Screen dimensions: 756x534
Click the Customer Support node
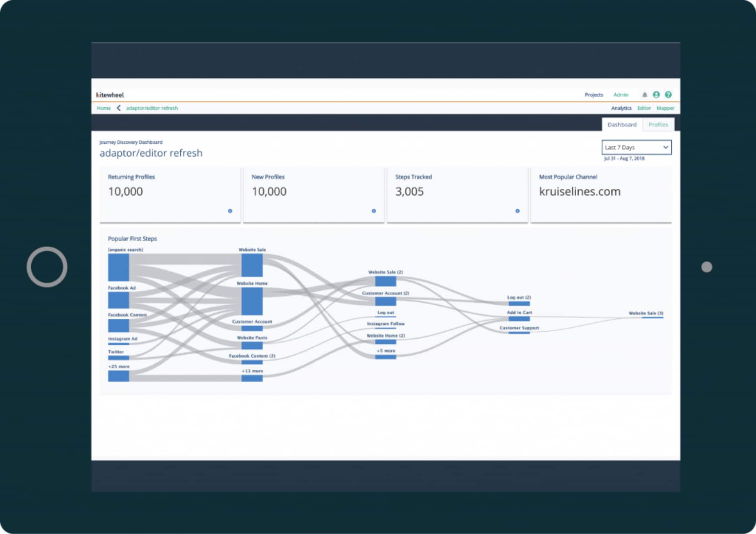point(519,333)
